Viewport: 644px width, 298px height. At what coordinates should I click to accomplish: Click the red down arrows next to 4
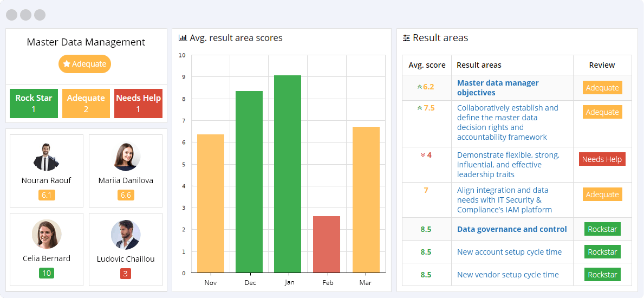(422, 156)
